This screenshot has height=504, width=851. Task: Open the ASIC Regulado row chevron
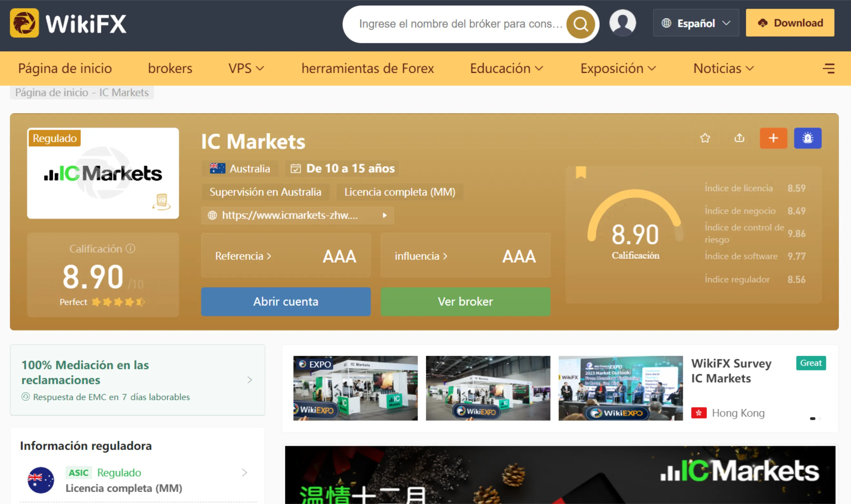point(244,472)
